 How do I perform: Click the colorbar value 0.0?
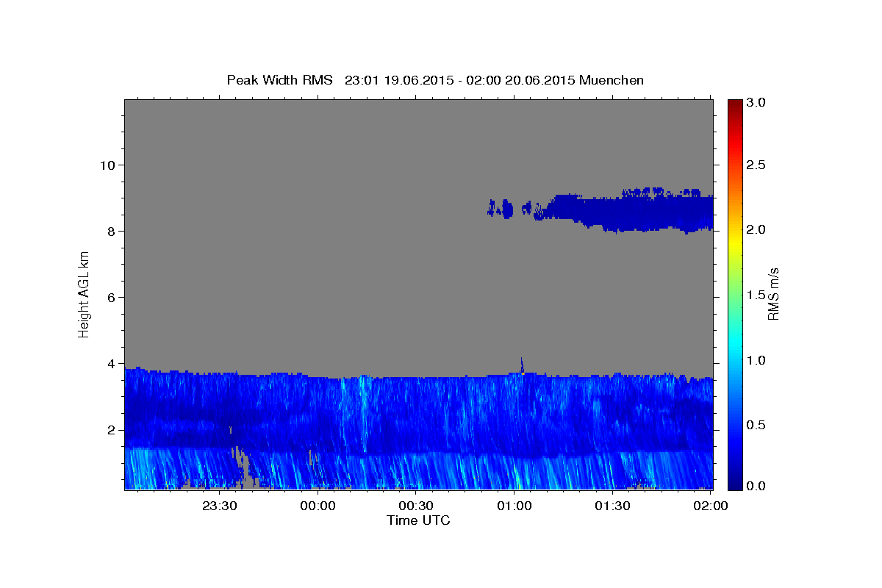(756, 486)
